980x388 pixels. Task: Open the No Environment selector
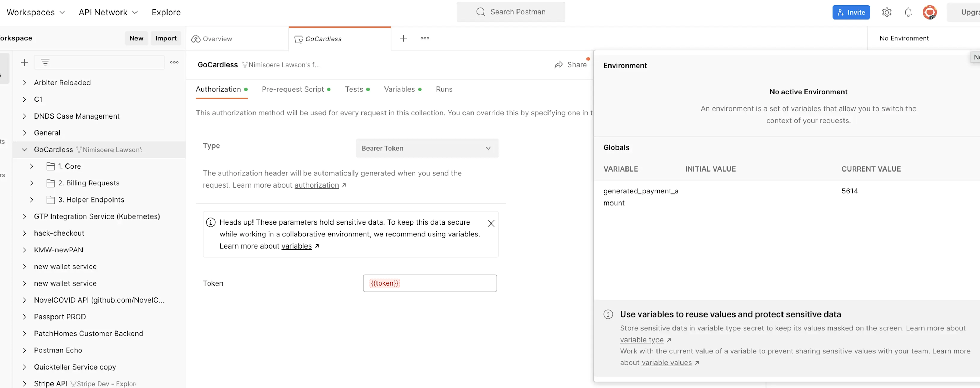point(904,38)
